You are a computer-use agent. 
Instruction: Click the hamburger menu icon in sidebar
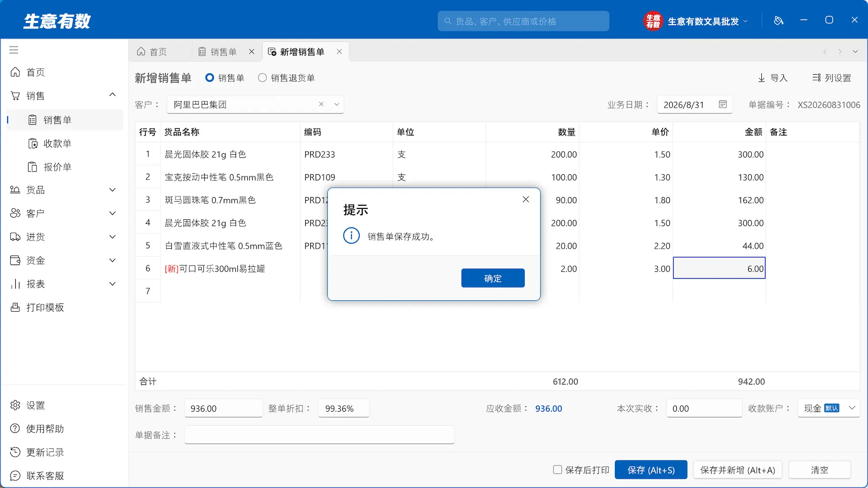click(14, 50)
